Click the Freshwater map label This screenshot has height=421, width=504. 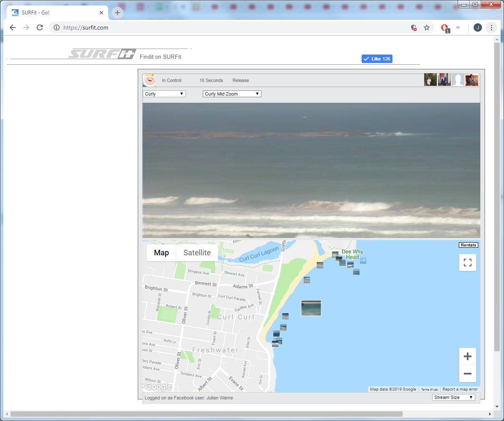click(215, 350)
